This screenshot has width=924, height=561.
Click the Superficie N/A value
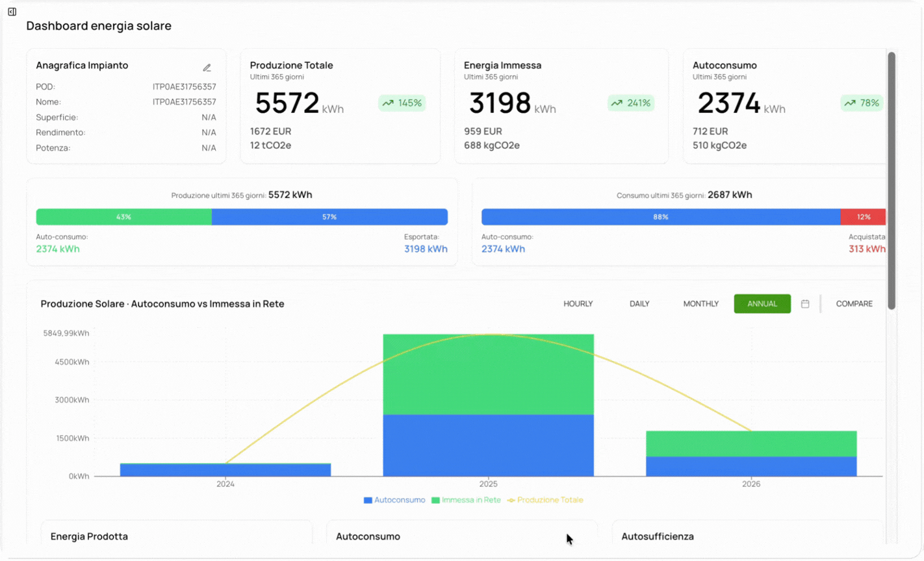click(x=209, y=118)
